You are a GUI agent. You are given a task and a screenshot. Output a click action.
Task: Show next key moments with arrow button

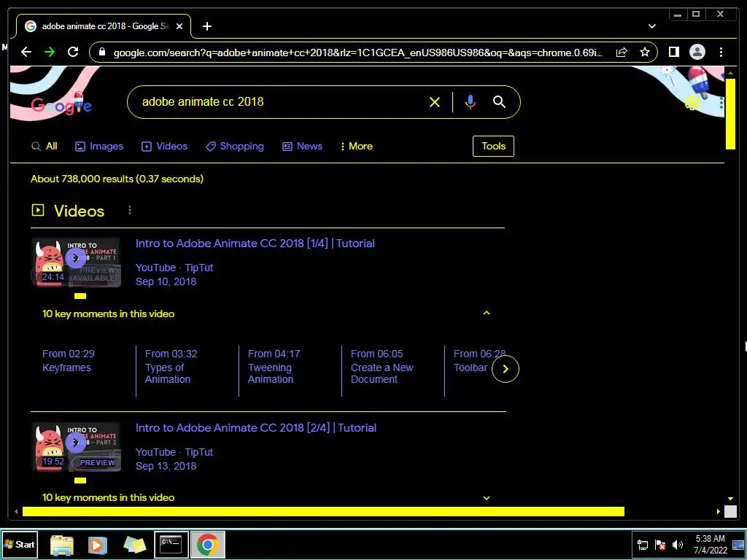(505, 368)
